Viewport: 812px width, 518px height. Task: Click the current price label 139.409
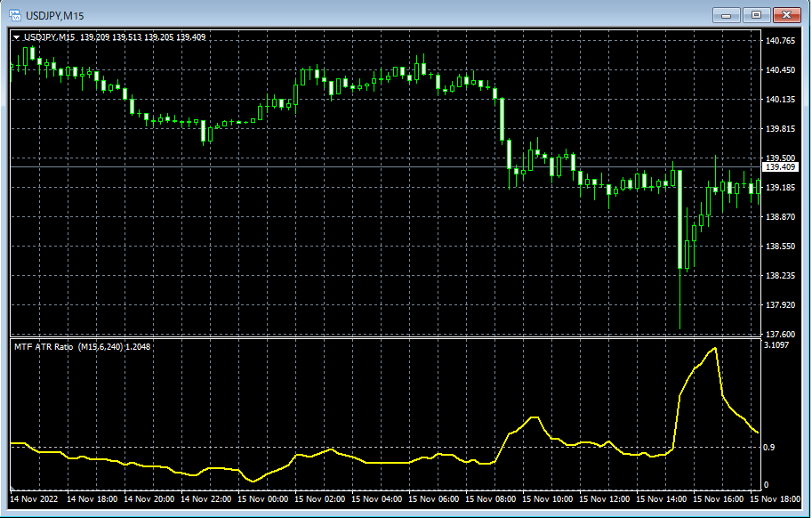(x=780, y=166)
